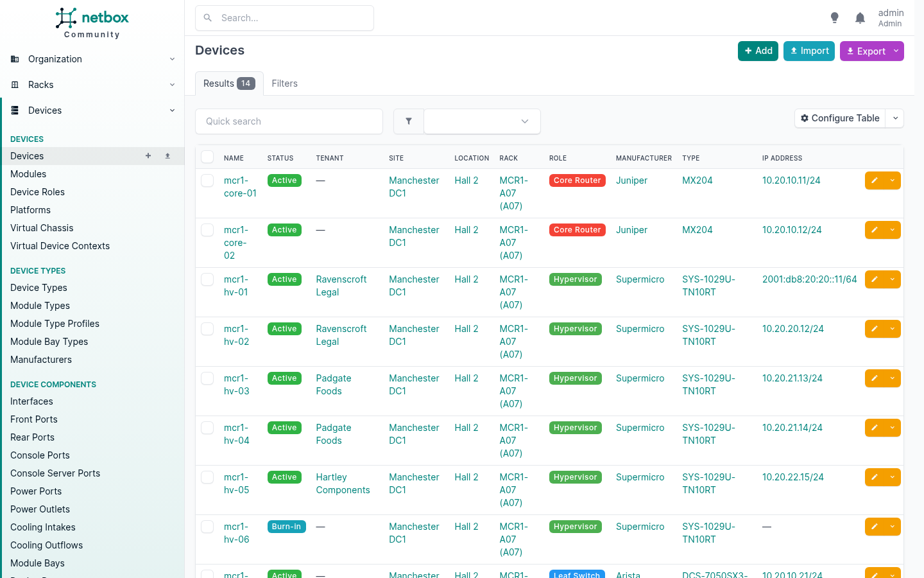Switch to the Filters tab
The height and width of the screenshot is (578, 924).
tap(284, 83)
